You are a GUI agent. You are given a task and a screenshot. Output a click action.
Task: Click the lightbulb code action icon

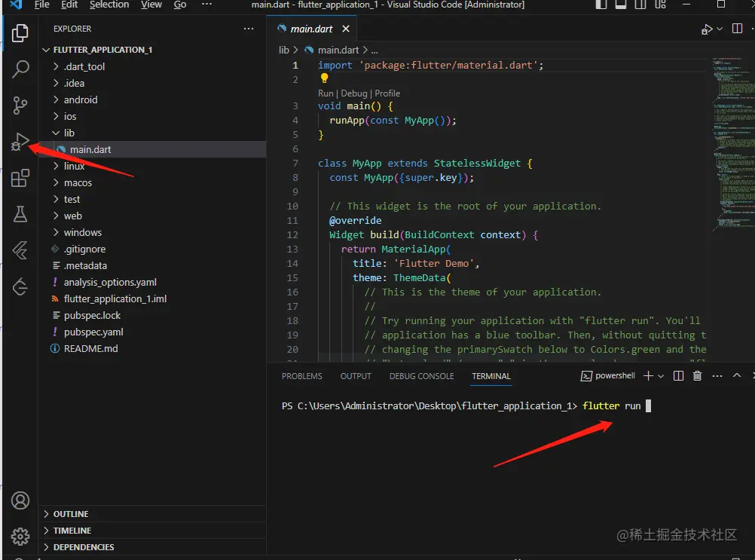pyautogui.click(x=324, y=78)
